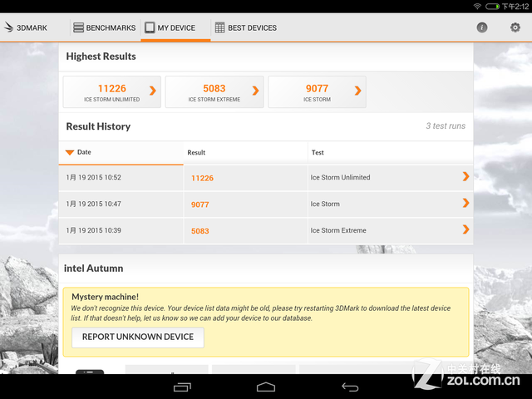This screenshot has width=532, height=399.
Task: Open Ice Storm 9077 highest result card
Action: (x=317, y=92)
